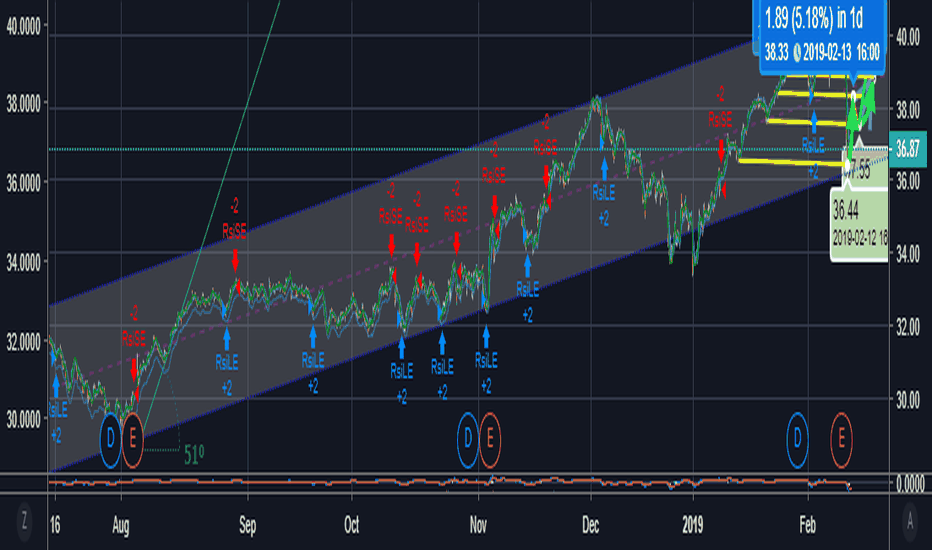Open the dividend D marker near November
This screenshot has height=550, width=932.
click(467, 439)
